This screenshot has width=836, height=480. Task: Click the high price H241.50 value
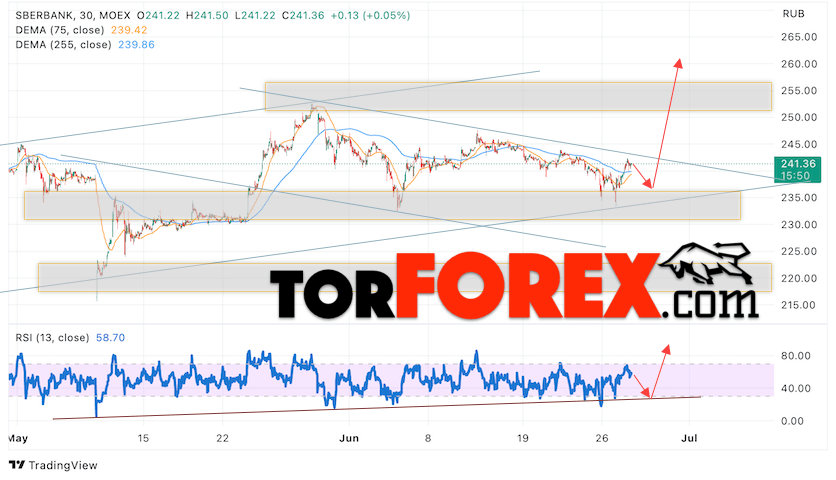tap(207, 15)
